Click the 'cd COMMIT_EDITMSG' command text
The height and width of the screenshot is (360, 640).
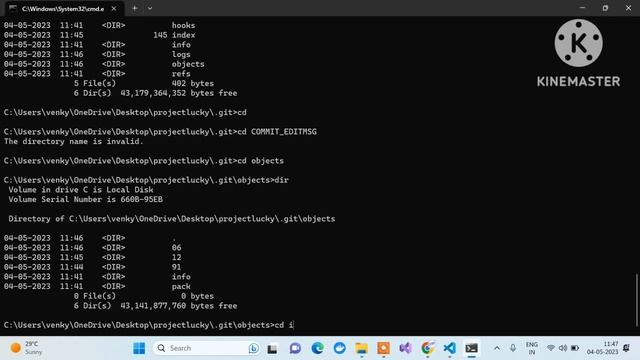[x=277, y=132]
